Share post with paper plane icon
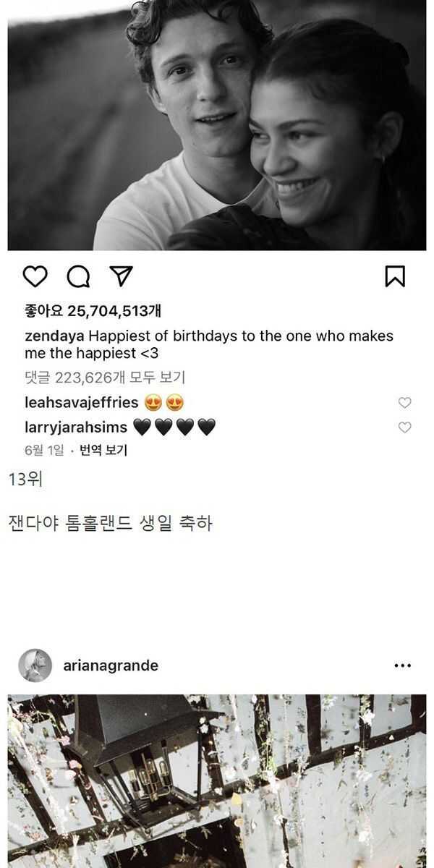The image size is (434, 868). (121, 276)
